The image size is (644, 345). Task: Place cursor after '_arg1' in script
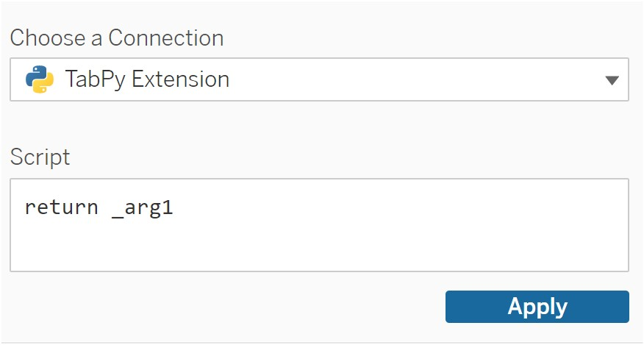pos(174,207)
